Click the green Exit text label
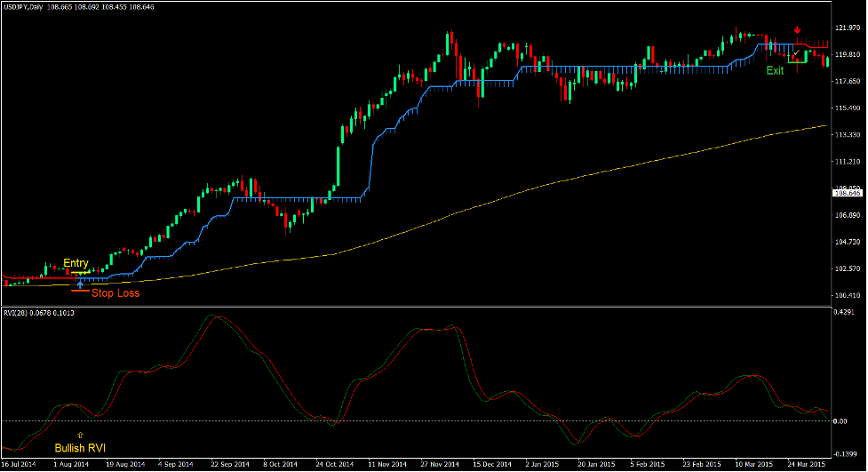Viewport: 868px width, 472px height. [x=776, y=70]
